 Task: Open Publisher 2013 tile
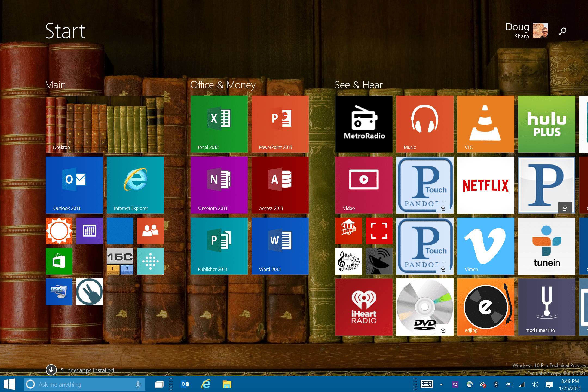(219, 246)
